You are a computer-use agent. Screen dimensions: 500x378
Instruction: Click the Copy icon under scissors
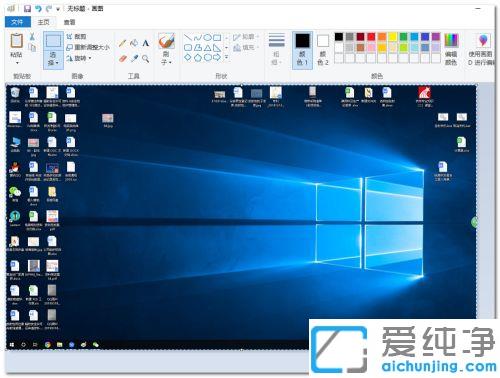(x=33, y=48)
